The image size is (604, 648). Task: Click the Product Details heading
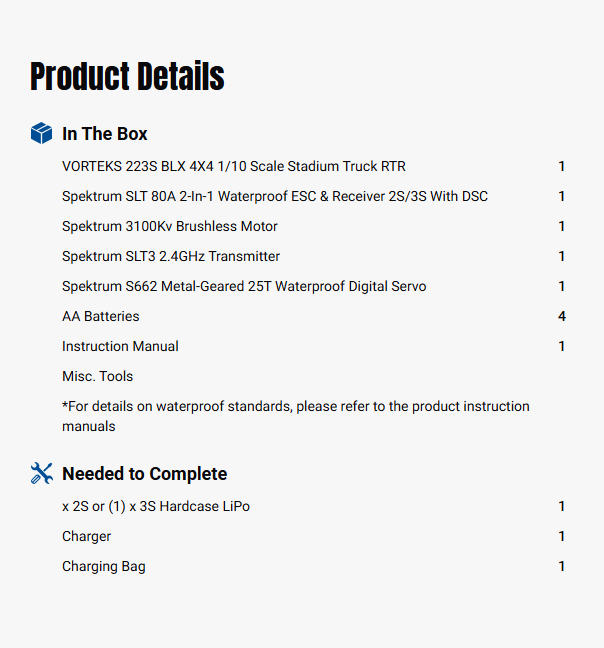127,77
